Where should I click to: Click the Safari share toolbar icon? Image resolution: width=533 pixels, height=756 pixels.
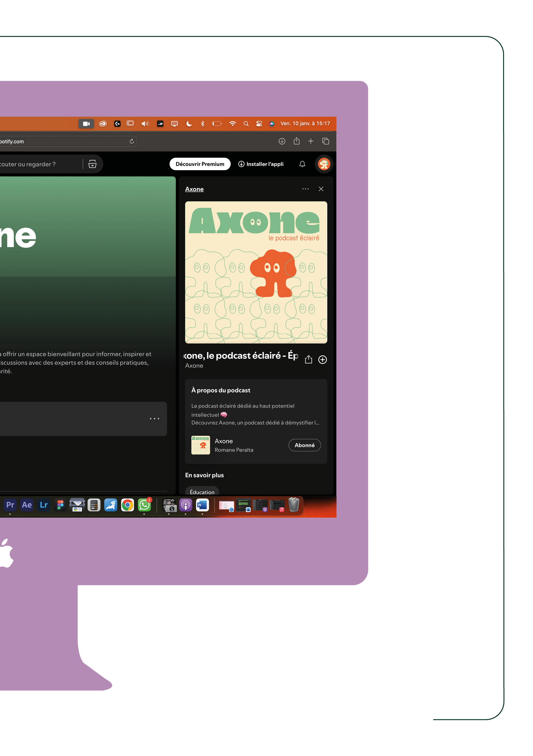[296, 141]
